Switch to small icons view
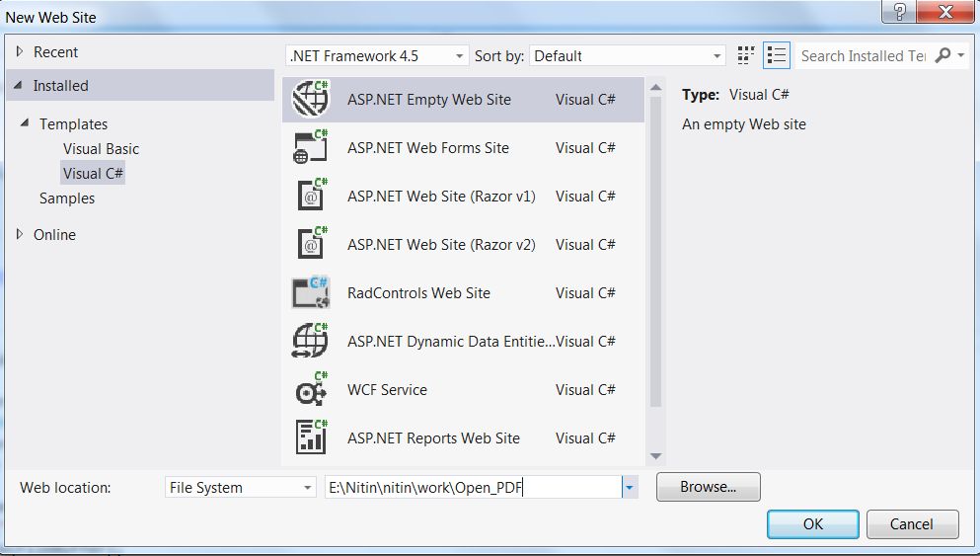Image resolution: width=980 pixels, height=556 pixels. [x=746, y=55]
